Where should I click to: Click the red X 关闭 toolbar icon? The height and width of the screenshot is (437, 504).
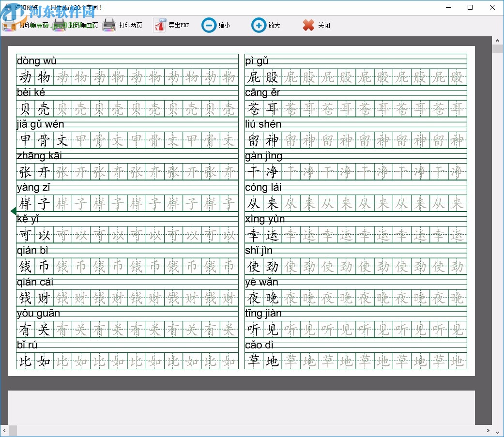[308, 25]
